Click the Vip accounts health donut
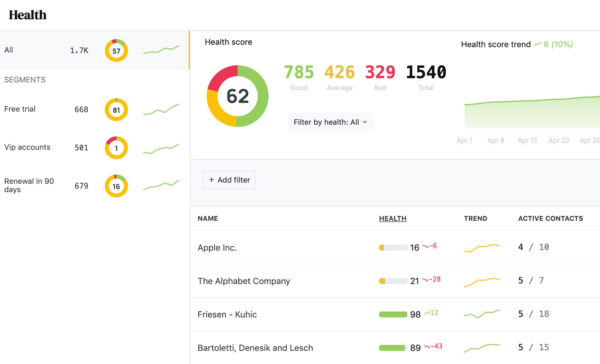 tap(116, 148)
